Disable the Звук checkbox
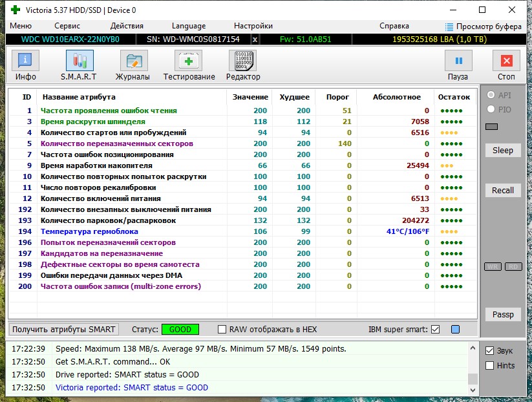This screenshot has height=402, width=532. tap(489, 351)
